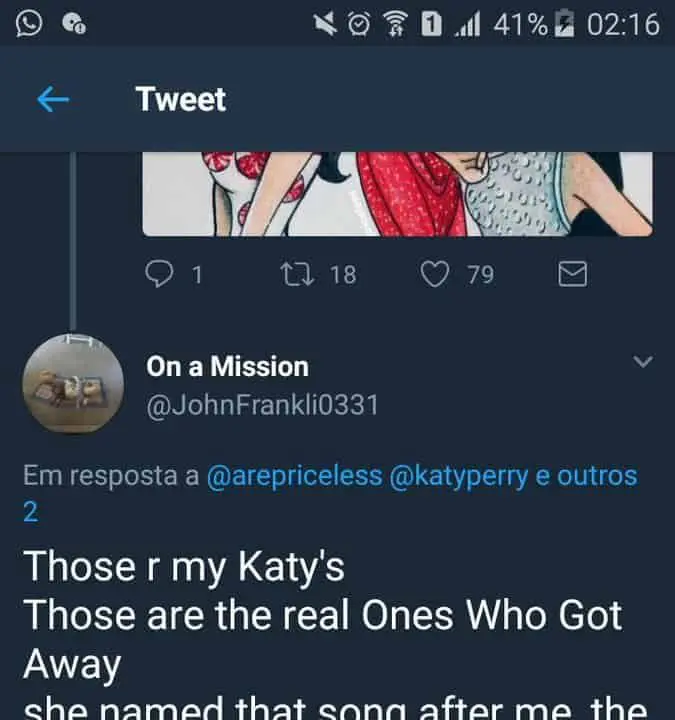This screenshot has height=720, width=675.
Task: Tap the On a Mission display name
Action: pyautogui.click(x=227, y=366)
